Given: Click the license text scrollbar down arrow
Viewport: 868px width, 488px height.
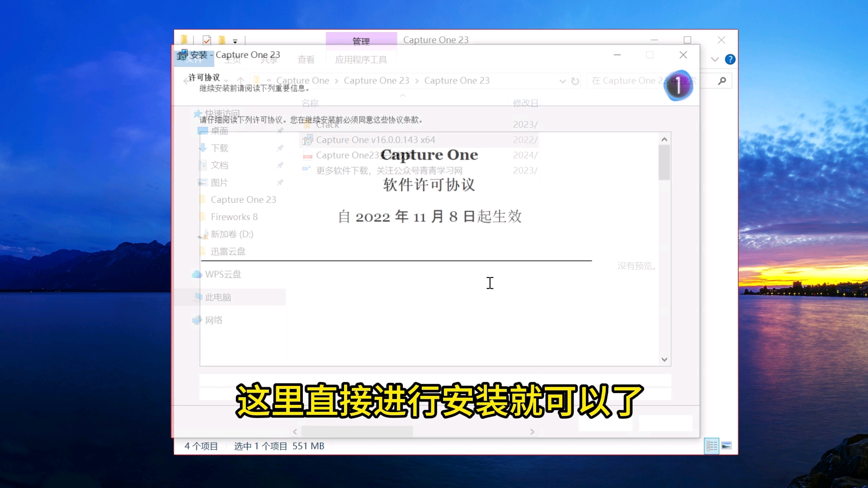Looking at the screenshot, I should [x=664, y=360].
